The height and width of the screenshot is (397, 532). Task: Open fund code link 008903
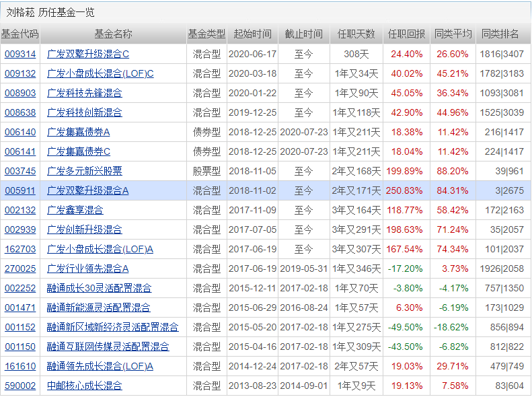20,93
